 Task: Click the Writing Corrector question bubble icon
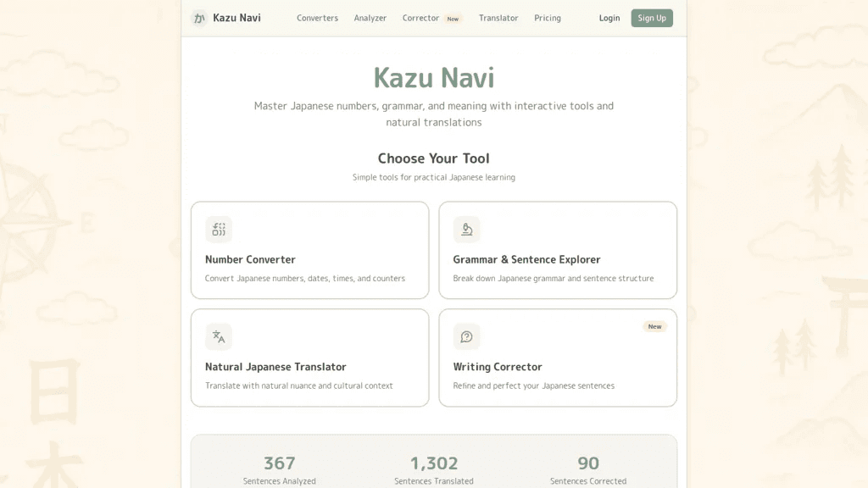tap(467, 336)
